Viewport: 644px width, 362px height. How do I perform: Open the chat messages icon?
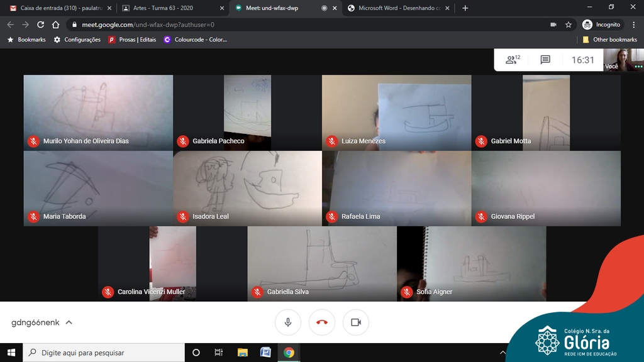(x=545, y=60)
